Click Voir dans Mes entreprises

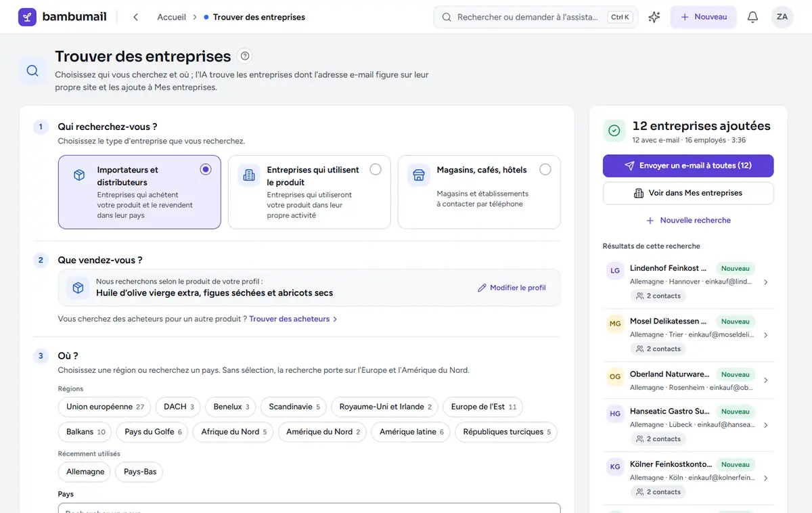tap(688, 193)
